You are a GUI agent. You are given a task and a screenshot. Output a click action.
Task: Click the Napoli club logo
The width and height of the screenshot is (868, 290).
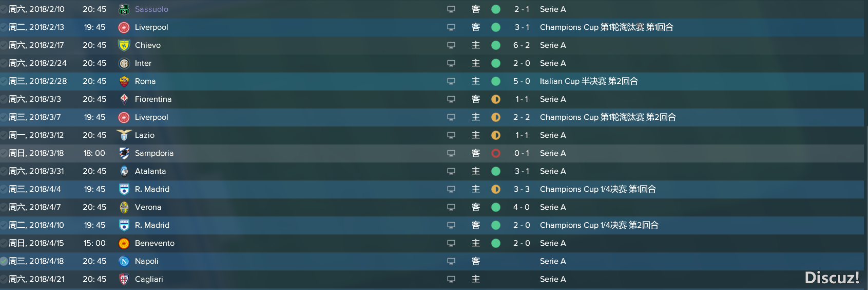124,261
